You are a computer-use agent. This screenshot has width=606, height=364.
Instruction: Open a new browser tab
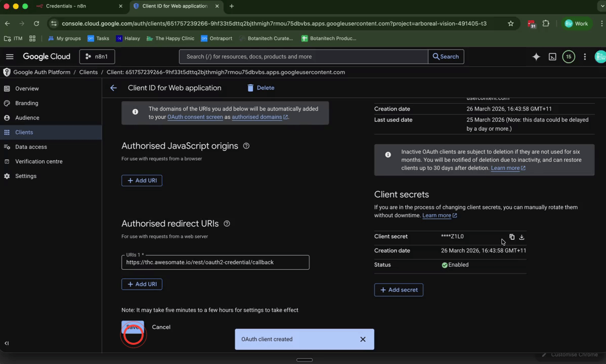click(x=232, y=6)
